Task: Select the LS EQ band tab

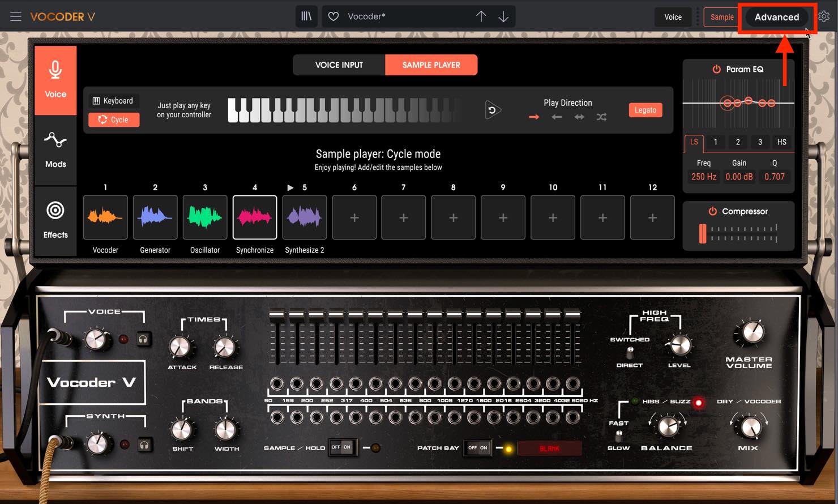Action: point(694,142)
